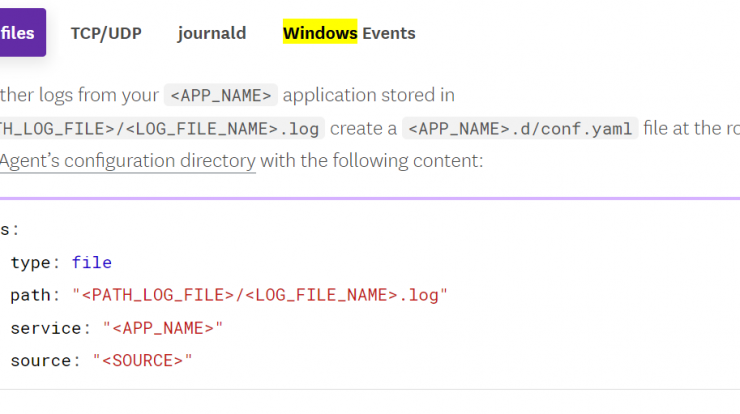740x414 pixels.
Task: Click the 'with the following content:' text
Action: click(371, 161)
